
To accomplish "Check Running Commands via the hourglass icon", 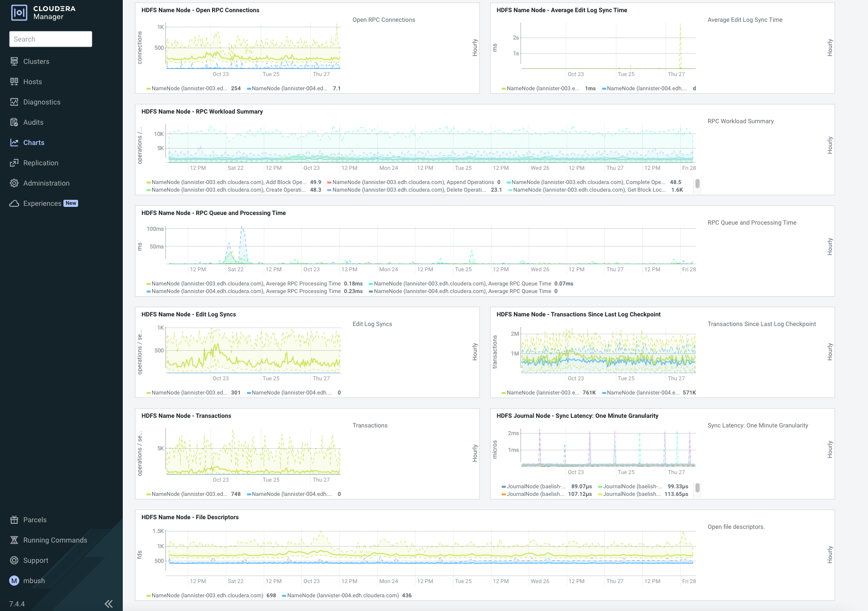I will [54, 540].
